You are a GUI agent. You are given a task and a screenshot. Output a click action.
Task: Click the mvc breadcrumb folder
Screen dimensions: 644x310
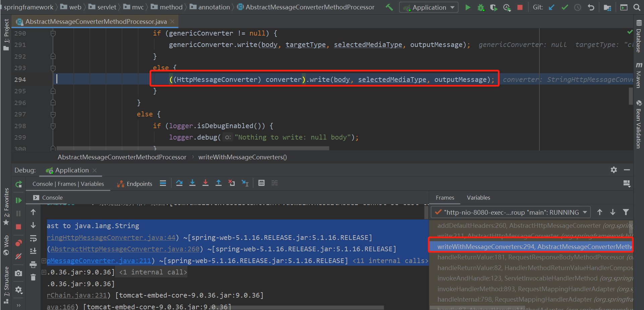point(134,7)
